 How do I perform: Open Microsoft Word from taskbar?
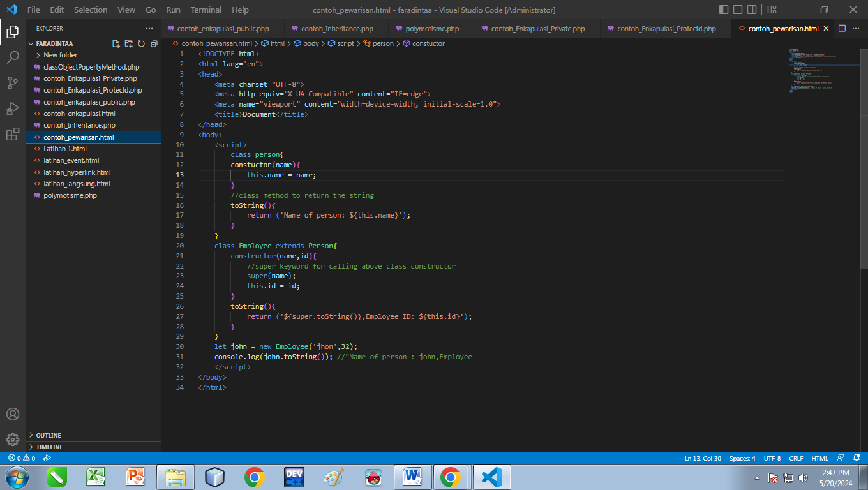[x=413, y=477]
